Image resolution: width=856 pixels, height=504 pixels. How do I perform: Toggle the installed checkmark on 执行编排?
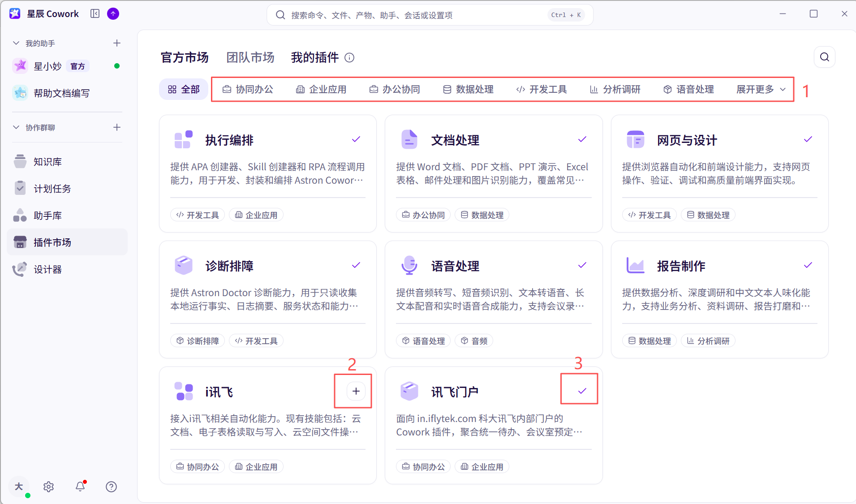click(356, 139)
